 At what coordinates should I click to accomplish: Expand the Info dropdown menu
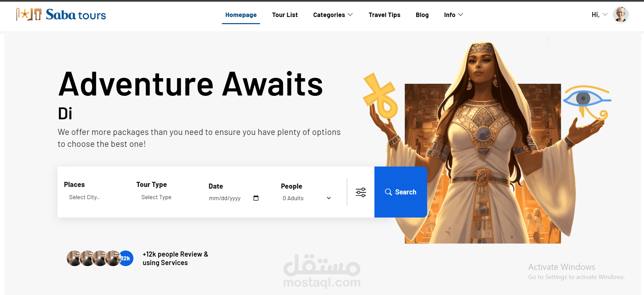[x=453, y=15]
